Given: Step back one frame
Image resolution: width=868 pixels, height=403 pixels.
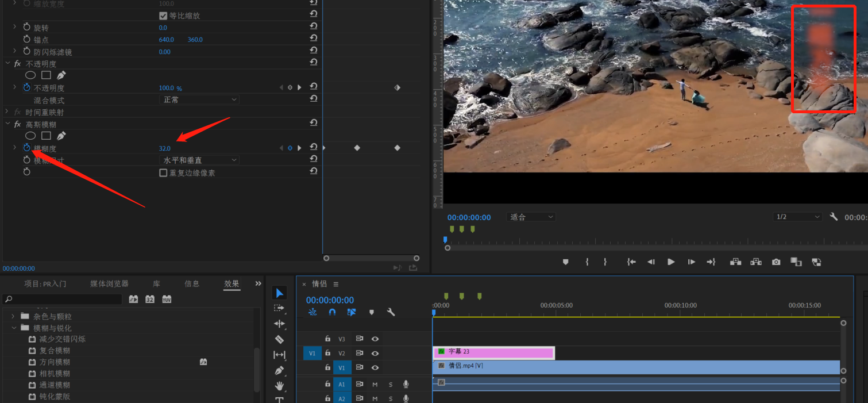Looking at the screenshot, I should tap(651, 262).
